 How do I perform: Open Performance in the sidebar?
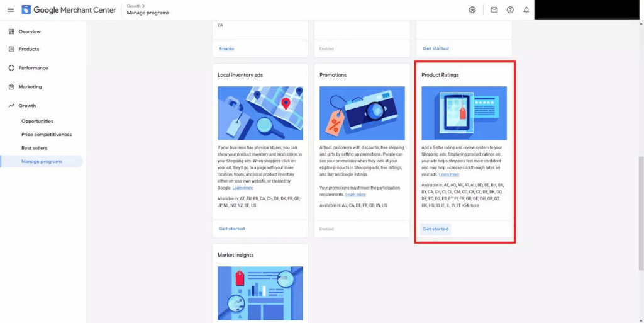pos(33,68)
